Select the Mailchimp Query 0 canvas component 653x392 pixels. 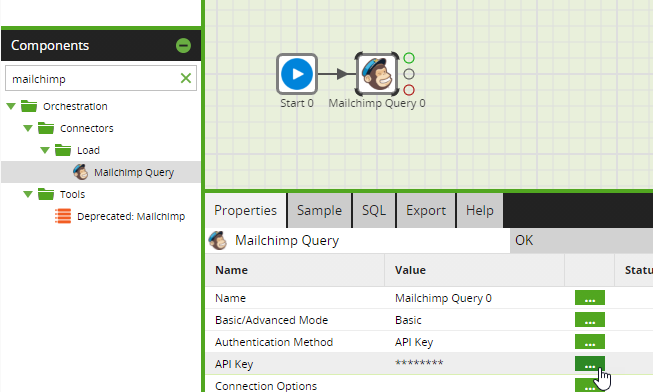pos(377,74)
